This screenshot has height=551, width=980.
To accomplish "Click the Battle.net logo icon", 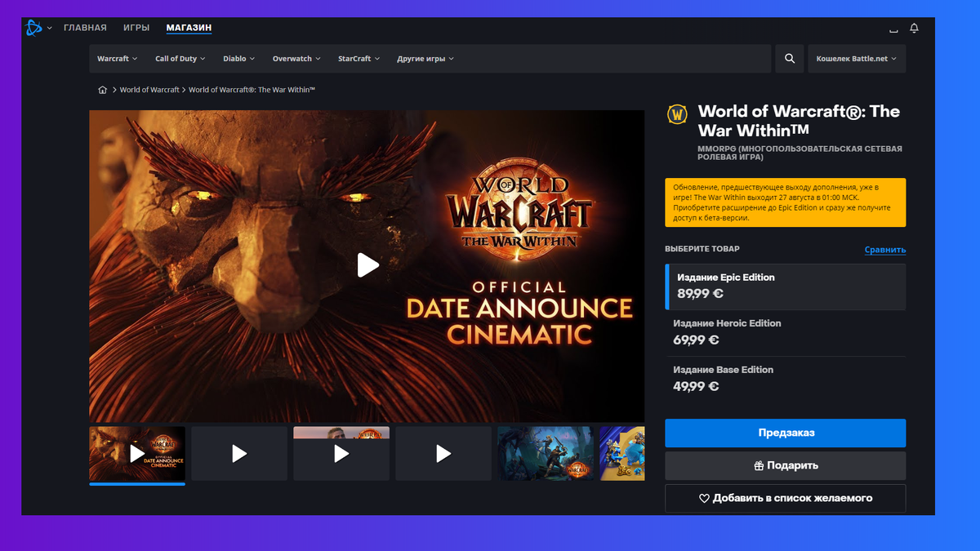I will (x=33, y=28).
